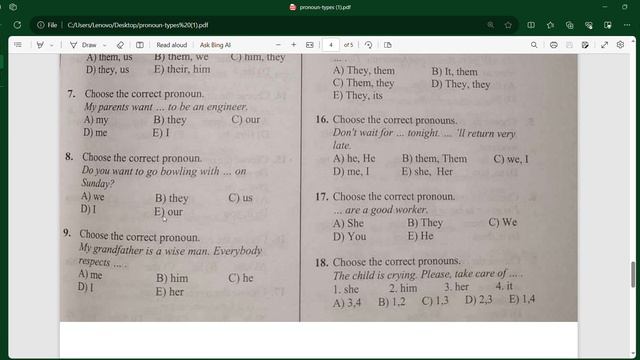Click question 17 answer 'D) You'

click(349, 236)
